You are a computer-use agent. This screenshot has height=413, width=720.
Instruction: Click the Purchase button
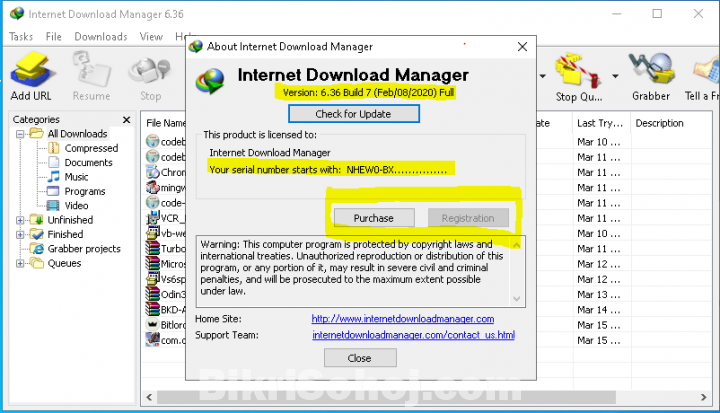[x=374, y=218]
